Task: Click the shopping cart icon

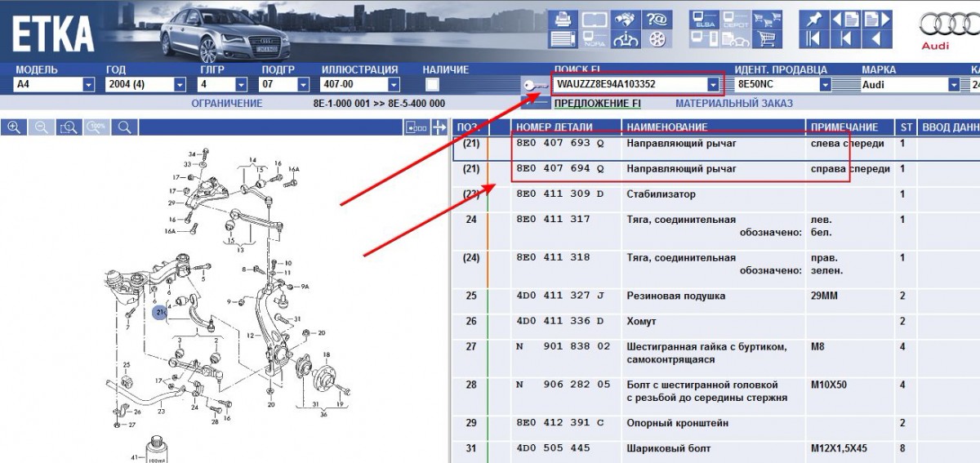Action: (x=767, y=38)
